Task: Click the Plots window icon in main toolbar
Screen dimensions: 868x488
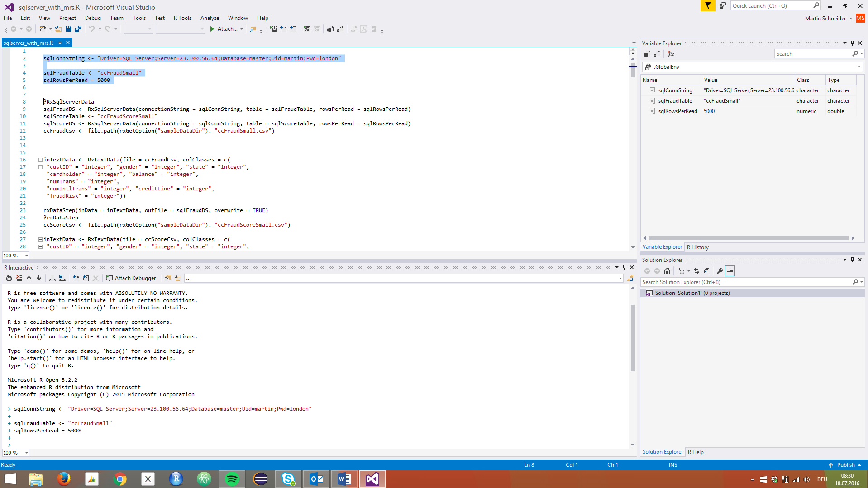Action: 306,29
